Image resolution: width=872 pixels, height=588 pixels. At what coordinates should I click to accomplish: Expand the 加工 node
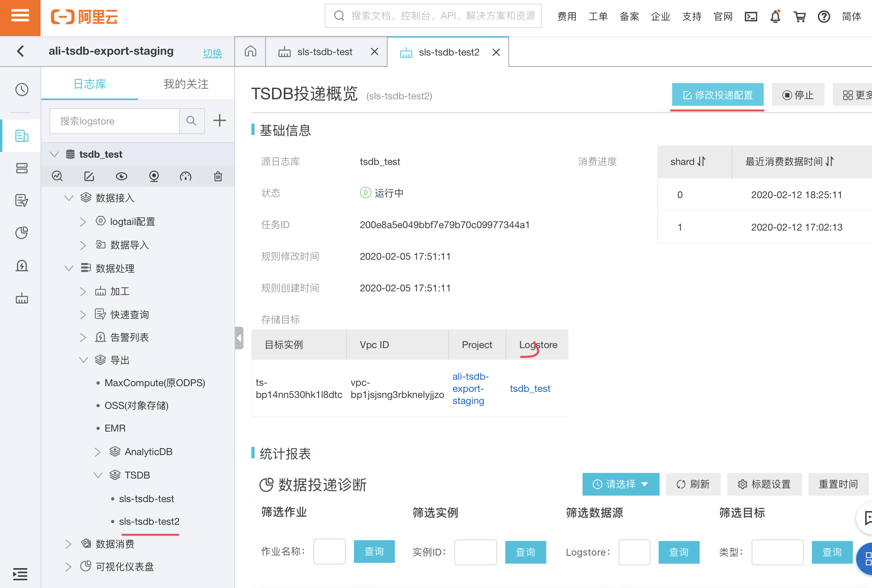tap(83, 292)
